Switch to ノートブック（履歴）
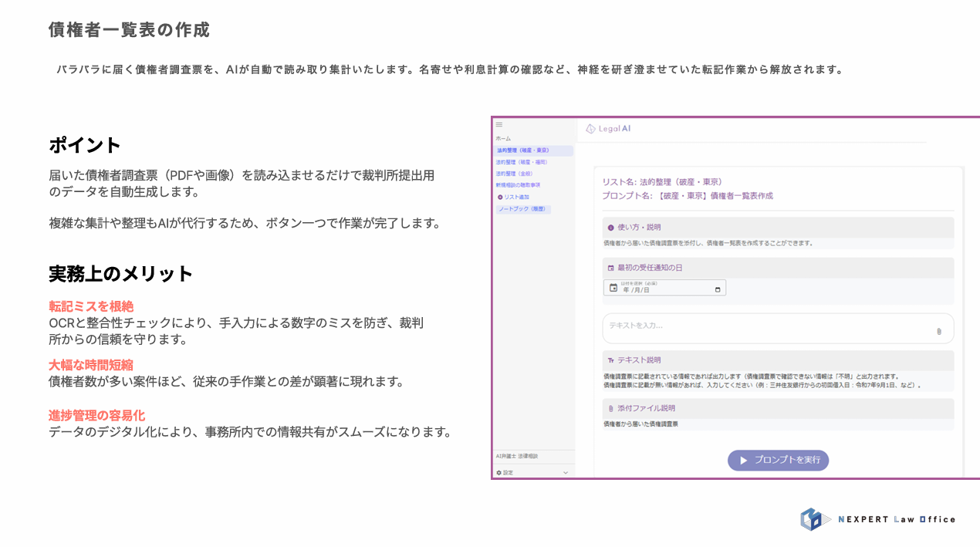The height and width of the screenshot is (547, 980). [x=523, y=208]
